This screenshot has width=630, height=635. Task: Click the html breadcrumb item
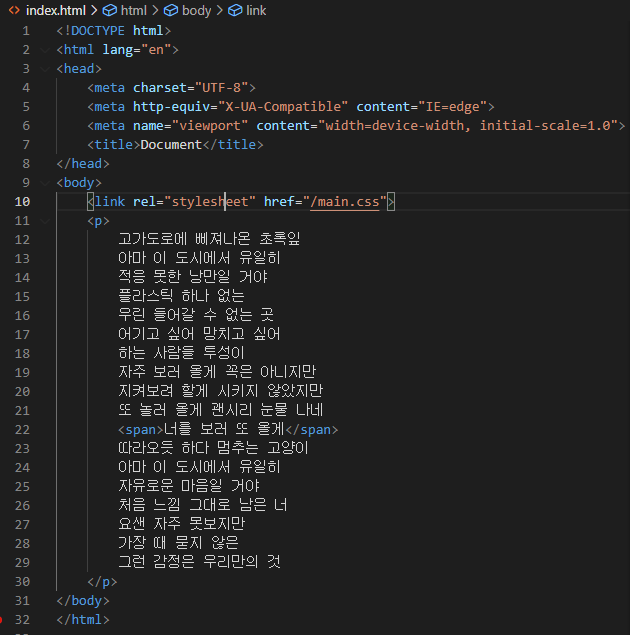134,11
